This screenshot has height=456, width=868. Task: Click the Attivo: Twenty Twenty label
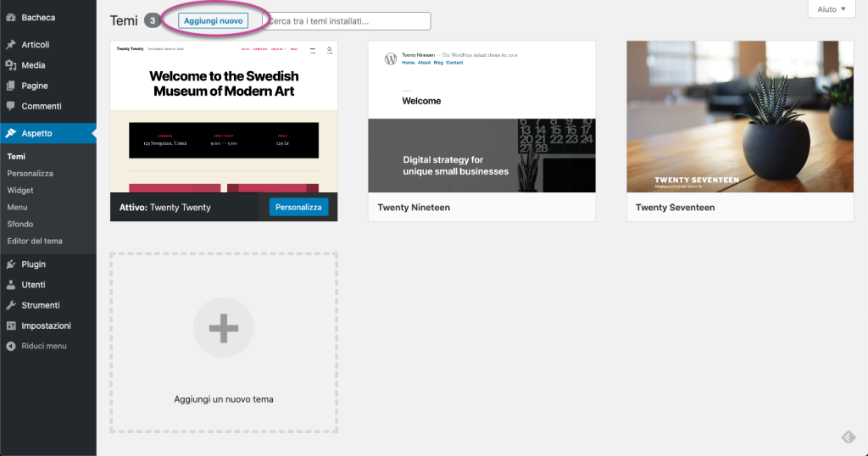coord(165,207)
